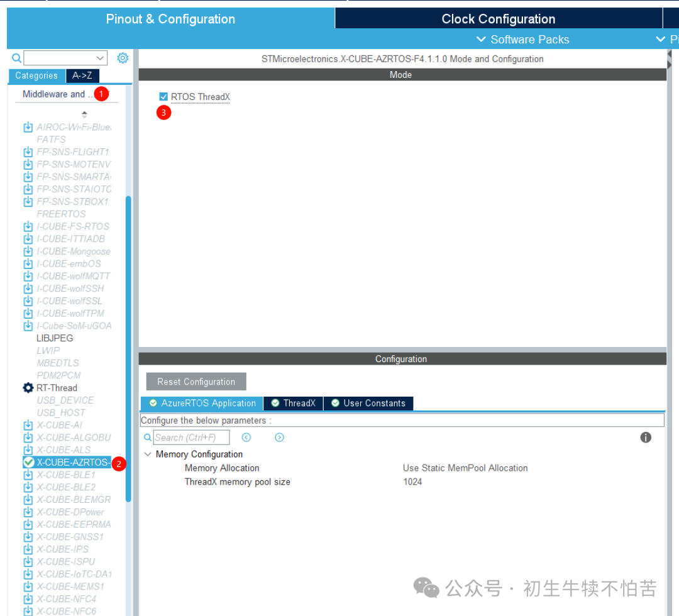Go to previous search result arrow
Screen dimensions: 679x616
(x=246, y=437)
